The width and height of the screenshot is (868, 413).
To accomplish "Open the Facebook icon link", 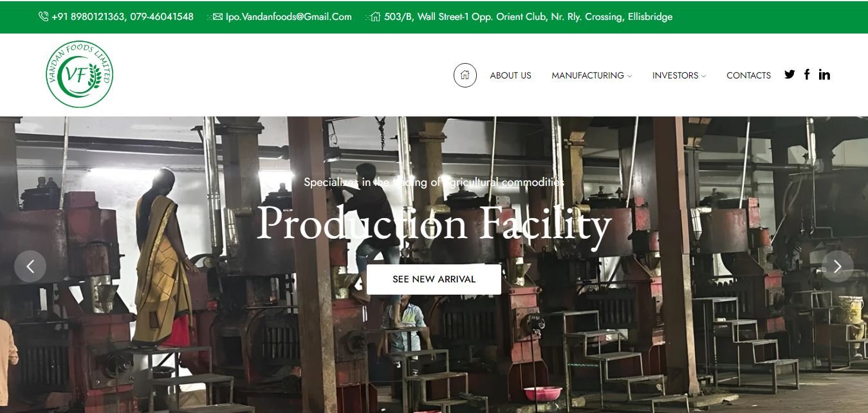I will [807, 75].
